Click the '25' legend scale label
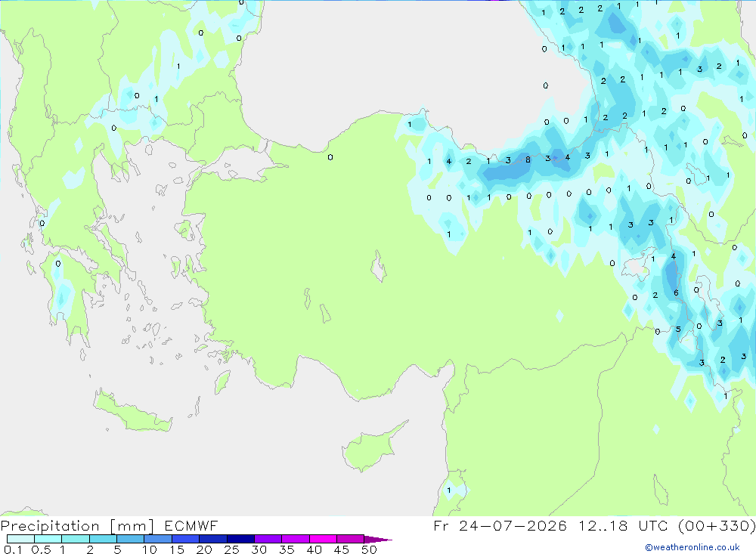This screenshot has height=554, width=756. tap(231, 549)
